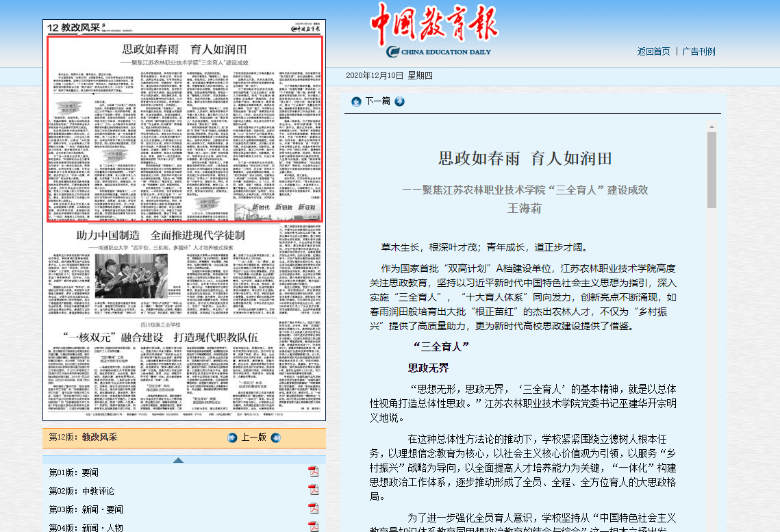Collapse the page list with the up triangle
The image size is (780, 532).
178,460
